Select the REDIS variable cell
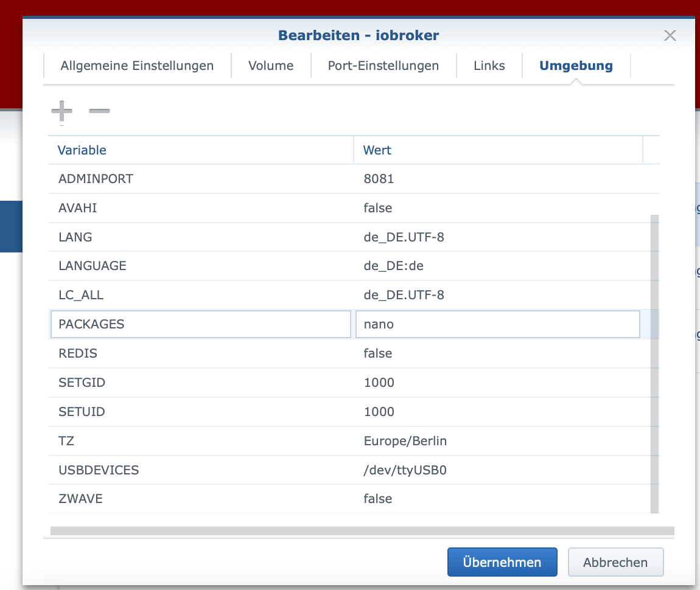Viewport: 700px width, 590px height. click(x=201, y=353)
